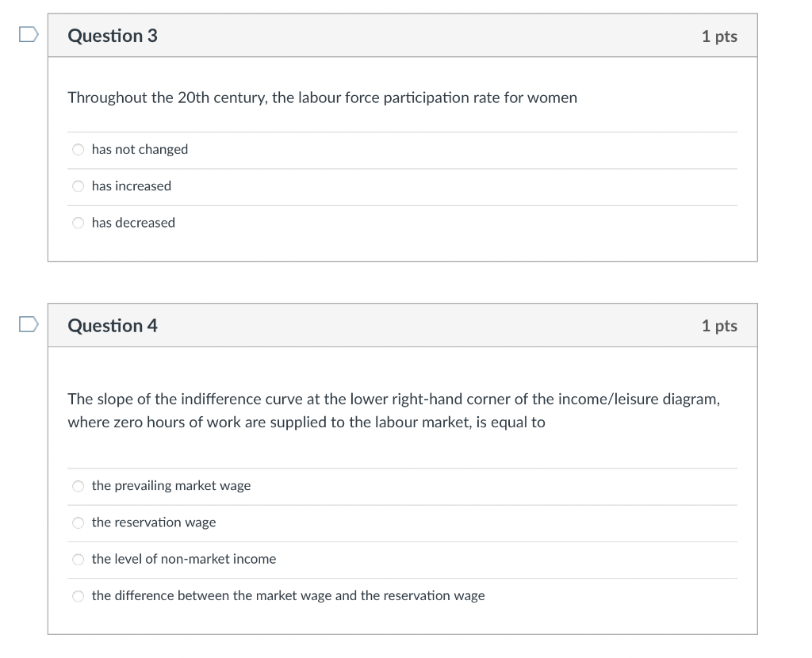Click the '1 pts' label on Question 3
Screen dimensions: 812x658
pyautogui.click(x=719, y=36)
